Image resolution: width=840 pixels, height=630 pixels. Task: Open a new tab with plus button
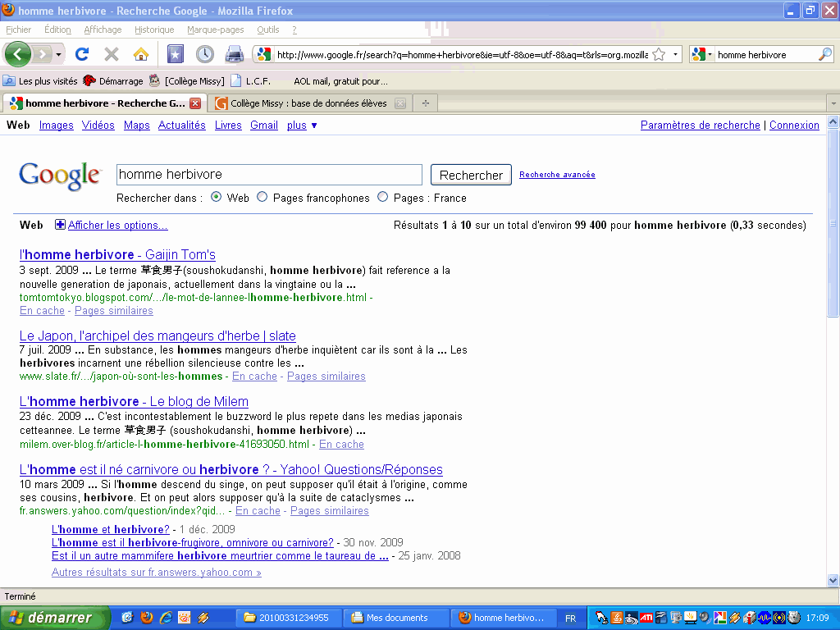(x=426, y=103)
